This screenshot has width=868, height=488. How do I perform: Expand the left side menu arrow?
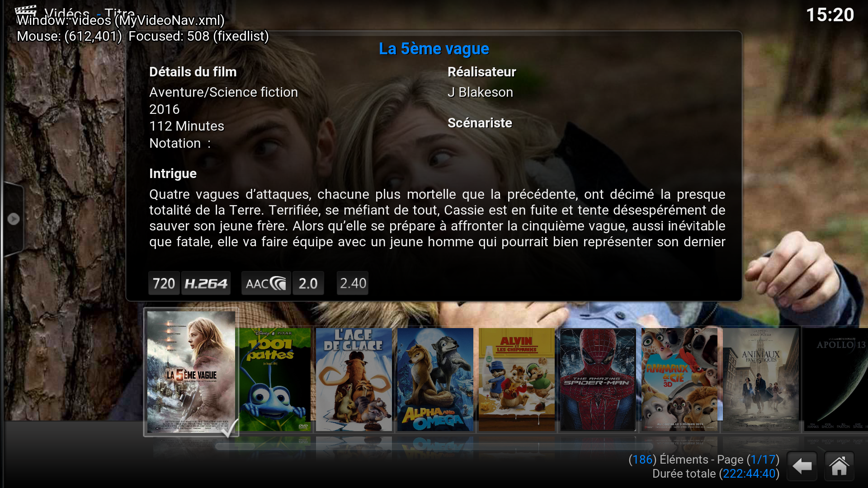point(14,219)
